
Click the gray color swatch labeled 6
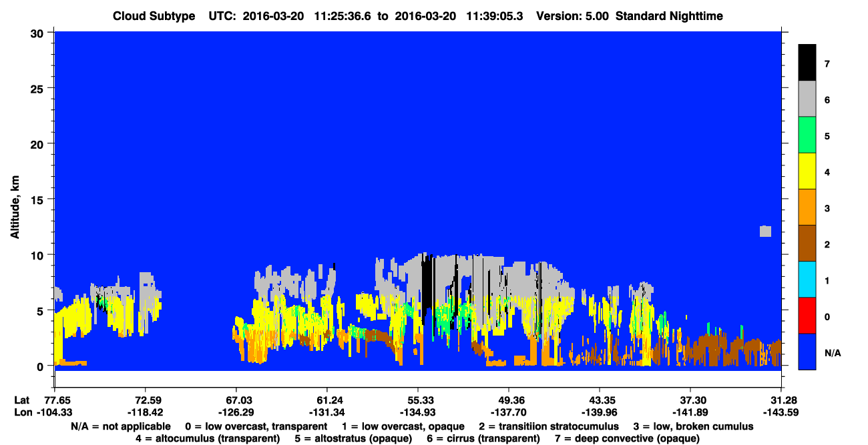(x=807, y=99)
